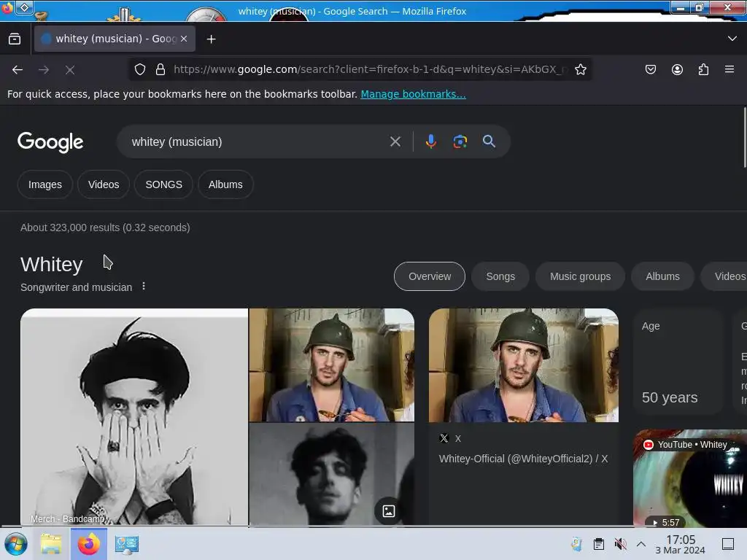Viewport: 747px width, 560px height.
Task: Open the Merch - Bandcamp black-and-white photo
Action: coord(134,416)
